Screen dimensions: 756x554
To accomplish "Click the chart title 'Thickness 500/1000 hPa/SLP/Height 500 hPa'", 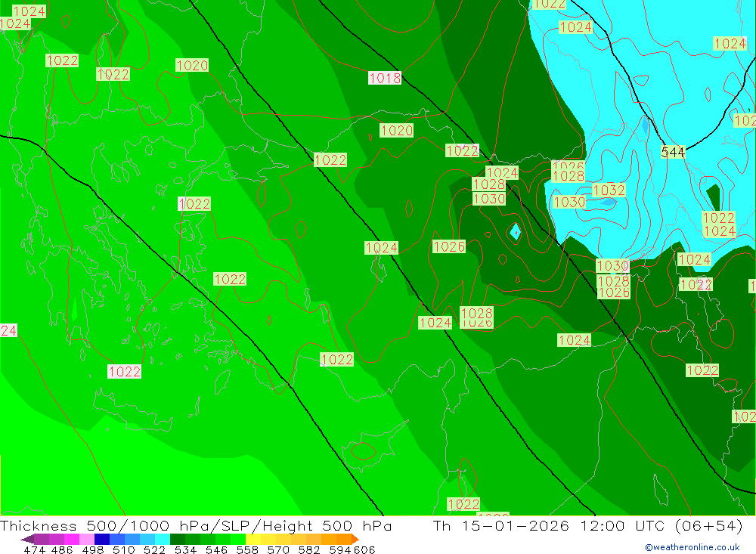I will 196,525.
